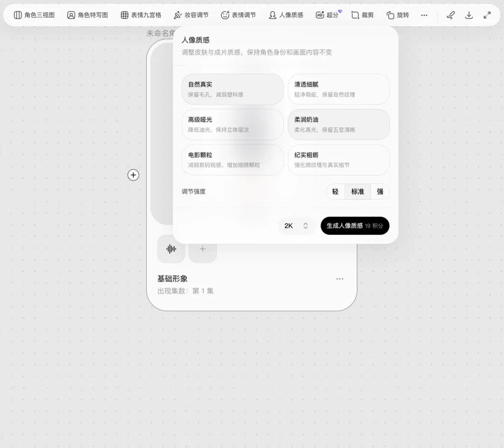This screenshot has width=504, height=448.
Task: Open the 表情调节 tool
Action: [x=238, y=15]
